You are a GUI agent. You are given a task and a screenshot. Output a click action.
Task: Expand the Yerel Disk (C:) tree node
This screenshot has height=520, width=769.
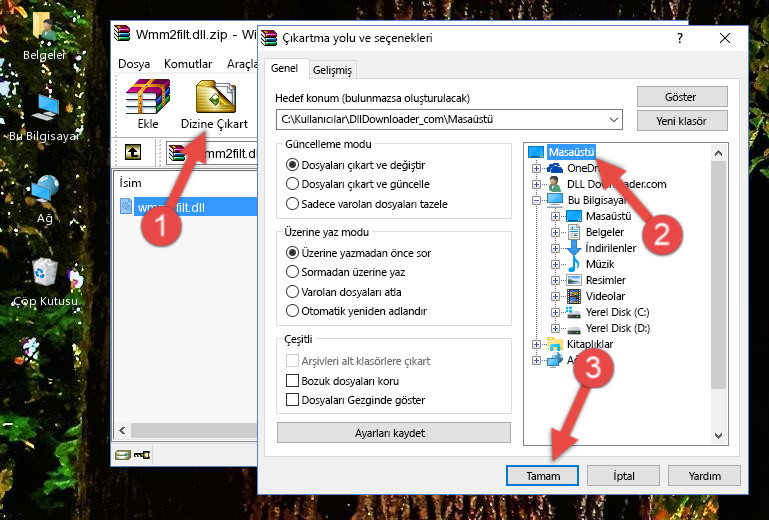(x=555, y=312)
